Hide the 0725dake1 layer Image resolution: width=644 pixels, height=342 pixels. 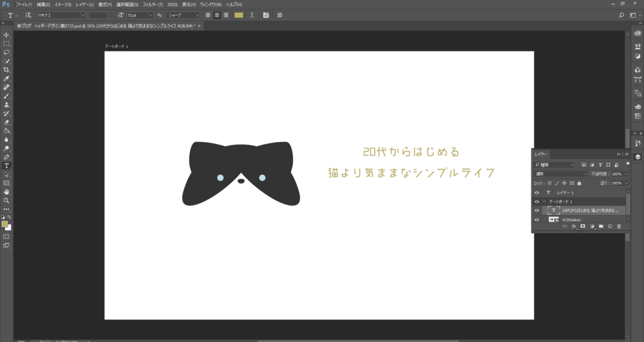537,219
